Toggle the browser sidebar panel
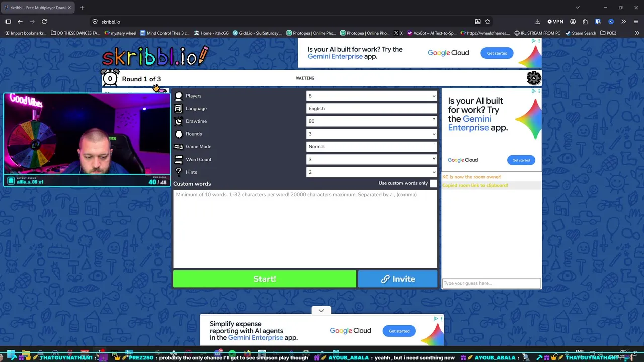The image size is (644, 362). pos(8,22)
